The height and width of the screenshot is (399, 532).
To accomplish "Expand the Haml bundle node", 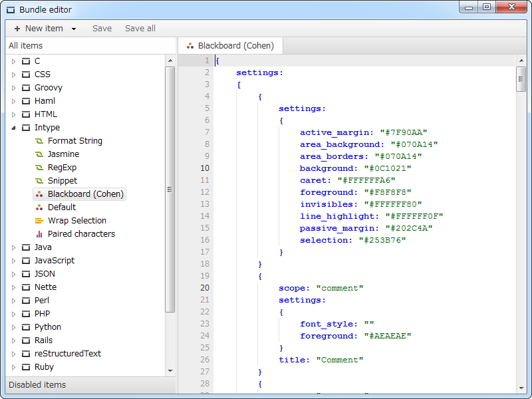I will pyautogui.click(x=13, y=101).
